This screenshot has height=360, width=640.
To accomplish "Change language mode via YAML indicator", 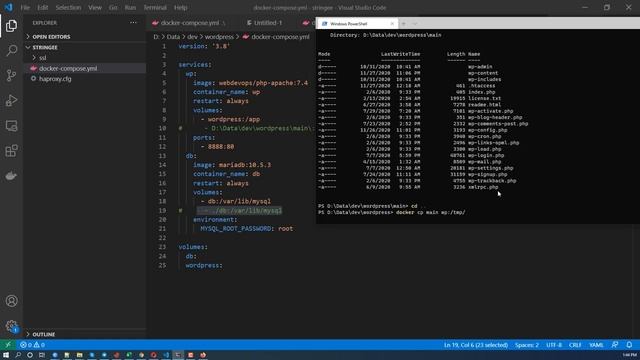I will pyautogui.click(x=596, y=345).
